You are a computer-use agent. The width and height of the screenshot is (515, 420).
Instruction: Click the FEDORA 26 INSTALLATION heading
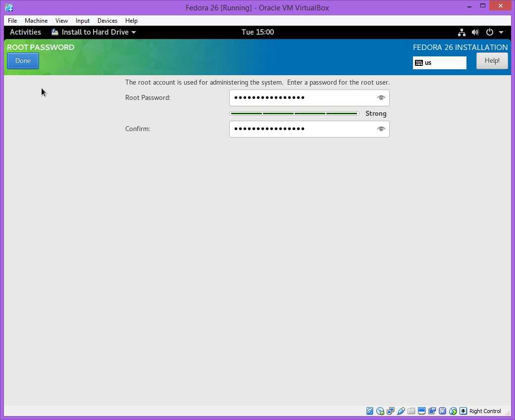coord(460,47)
